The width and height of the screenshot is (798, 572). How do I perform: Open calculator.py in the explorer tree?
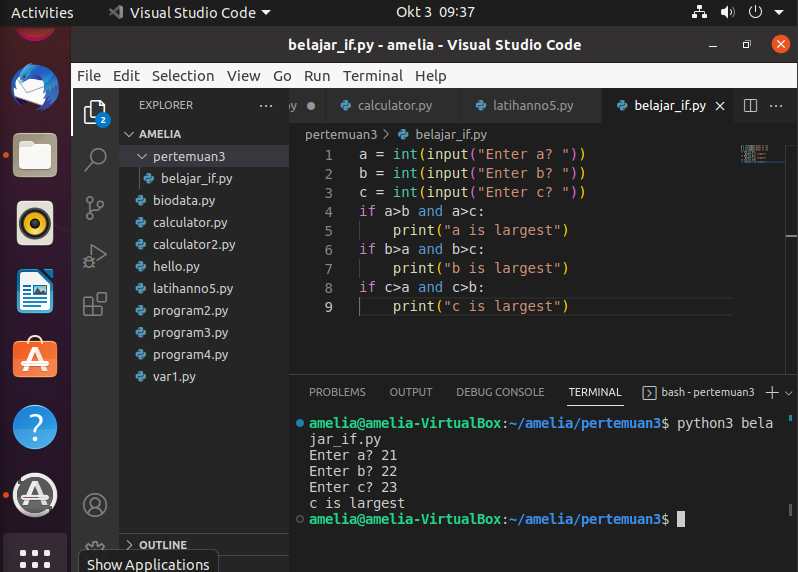[204, 222]
